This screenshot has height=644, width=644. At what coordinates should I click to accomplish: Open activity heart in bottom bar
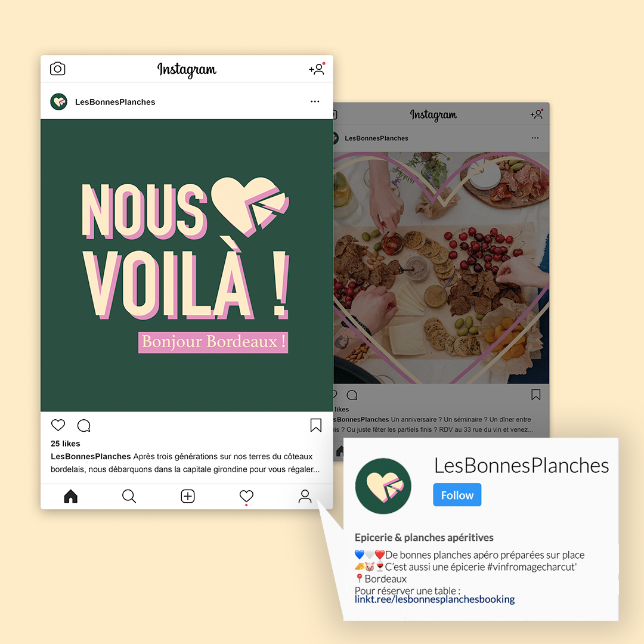246,497
